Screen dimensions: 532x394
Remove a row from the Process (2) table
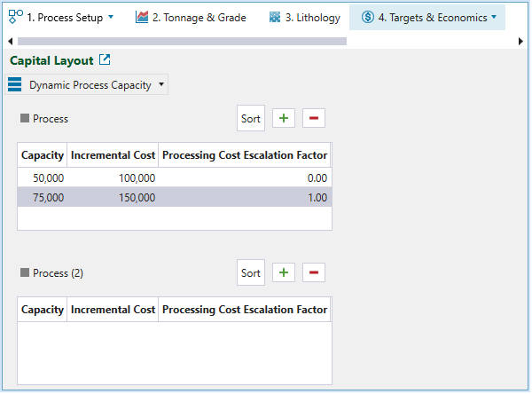314,272
